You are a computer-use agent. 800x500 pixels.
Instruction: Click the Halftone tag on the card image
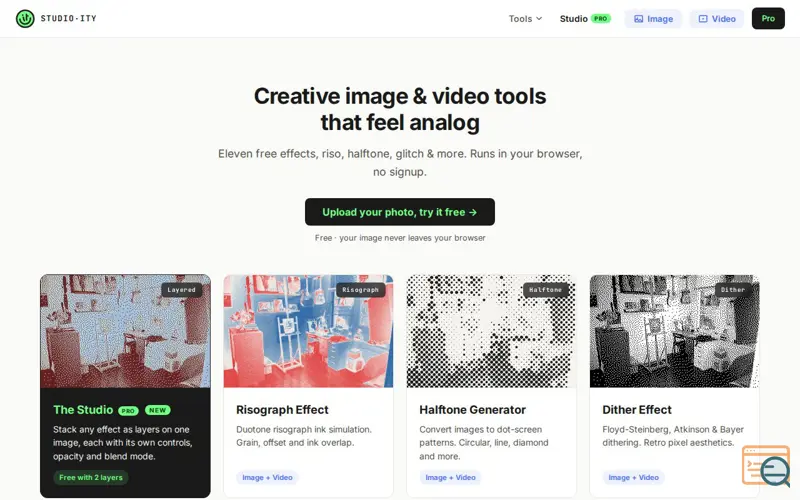(545, 290)
